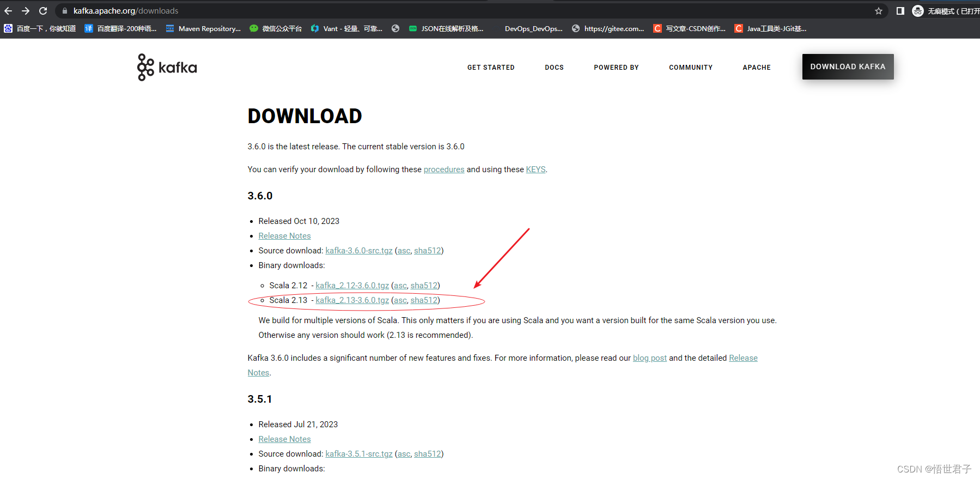Bookmark page with star icon

click(x=878, y=11)
